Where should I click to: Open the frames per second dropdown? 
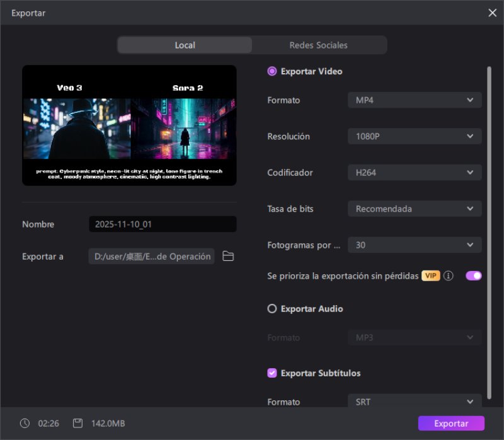tap(415, 245)
